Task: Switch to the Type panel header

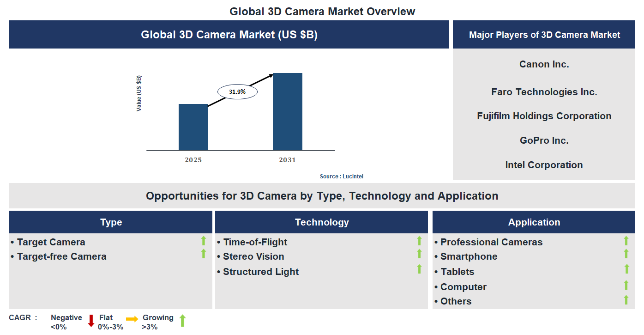Action: pyautogui.click(x=110, y=222)
